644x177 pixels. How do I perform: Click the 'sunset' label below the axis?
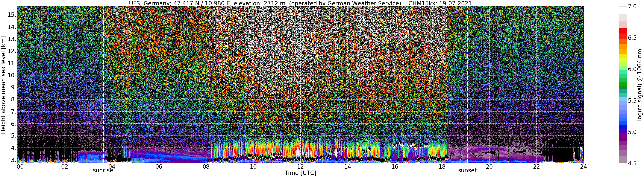tap(467, 171)
